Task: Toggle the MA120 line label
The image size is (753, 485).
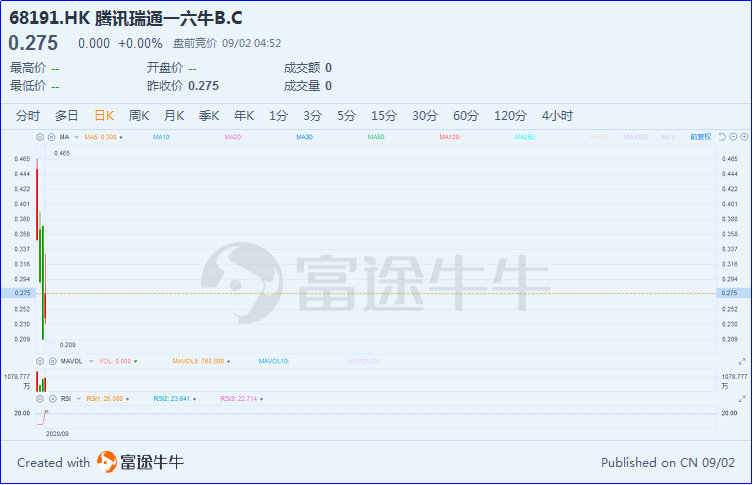Action: (x=450, y=137)
